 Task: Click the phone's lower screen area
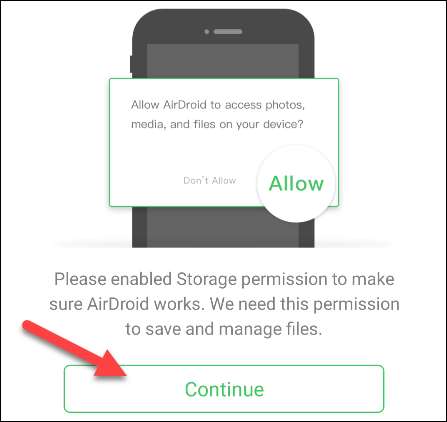point(223,227)
